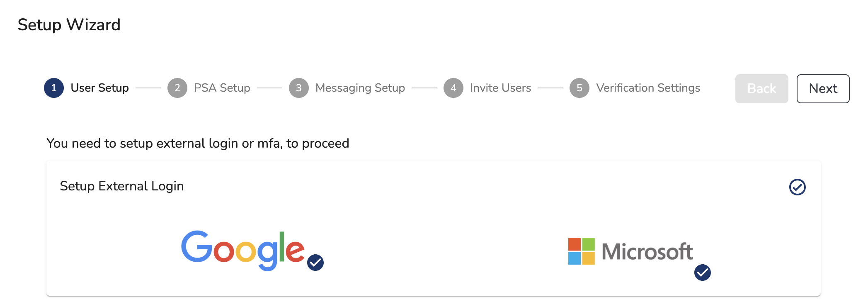The image size is (868, 302).
Task: Click the Next button
Action: (x=823, y=89)
